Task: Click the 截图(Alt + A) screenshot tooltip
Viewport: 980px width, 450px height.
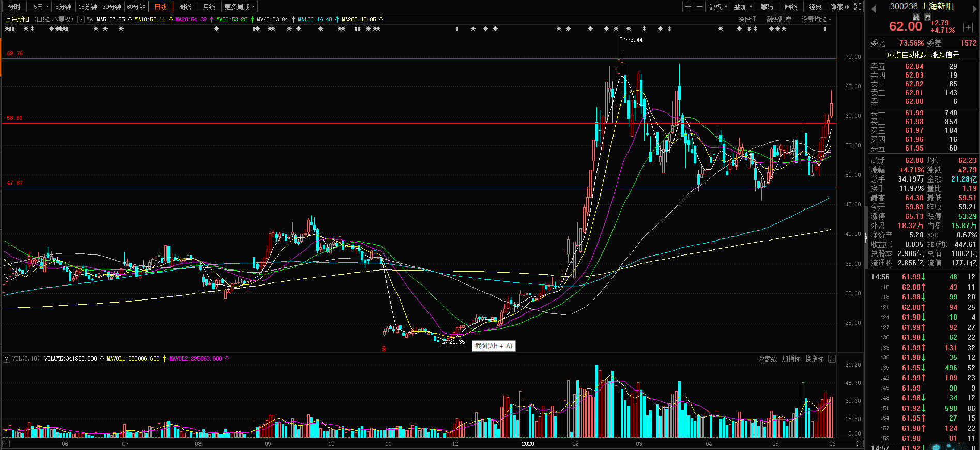Action: (494, 346)
